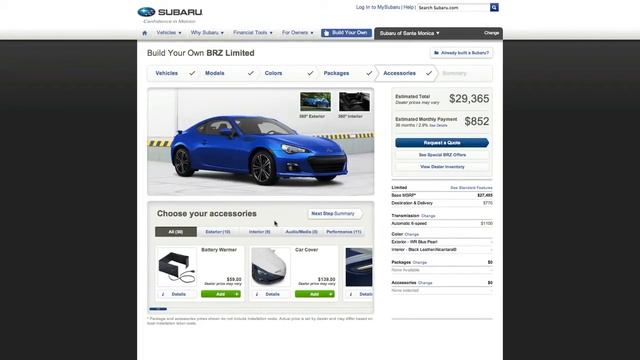
Task: Click the Battery Warmer product image
Action: [x=177, y=267]
